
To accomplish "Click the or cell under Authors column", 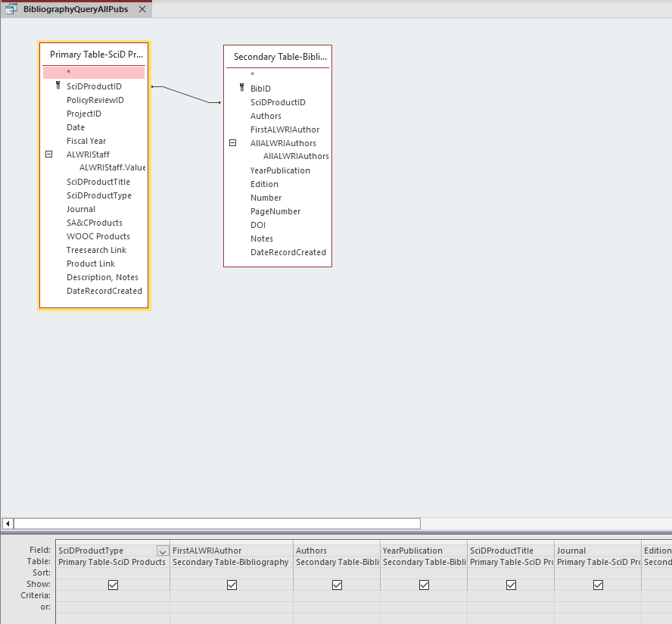I will click(338, 607).
